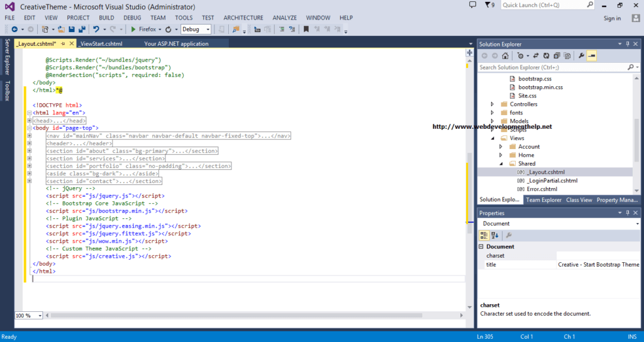Click the title property value field
The height and width of the screenshot is (342, 644).
(x=599, y=265)
